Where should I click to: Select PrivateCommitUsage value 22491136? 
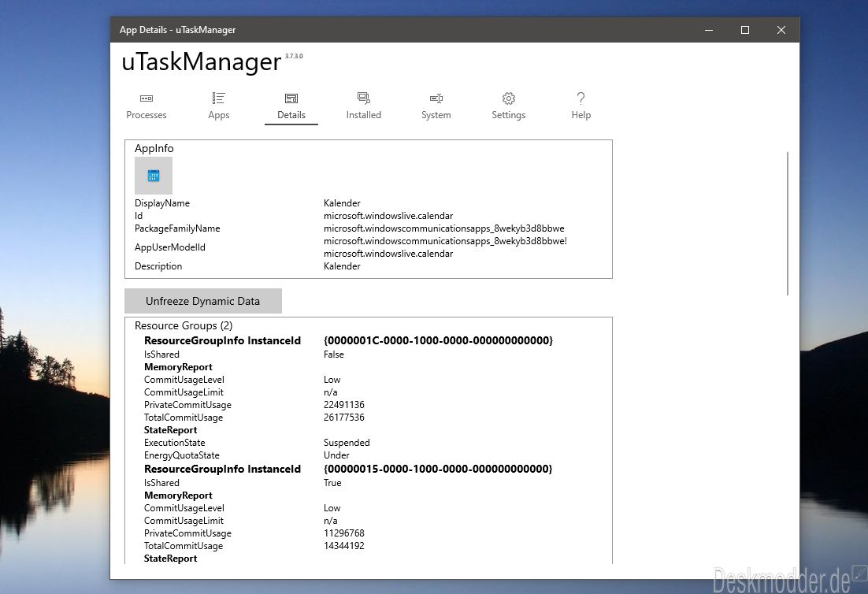[x=343, y=405]
